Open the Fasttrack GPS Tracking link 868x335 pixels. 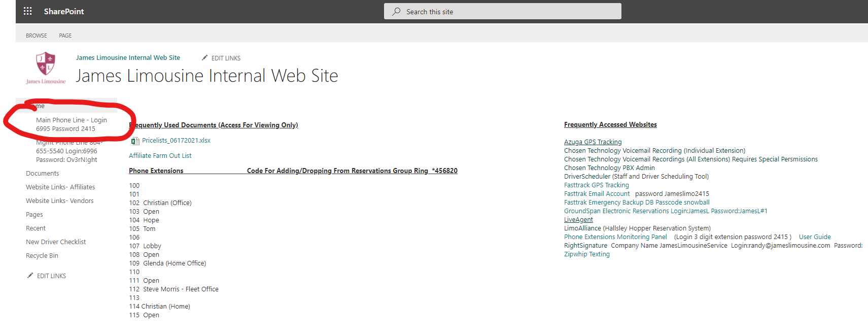[597, 185]
